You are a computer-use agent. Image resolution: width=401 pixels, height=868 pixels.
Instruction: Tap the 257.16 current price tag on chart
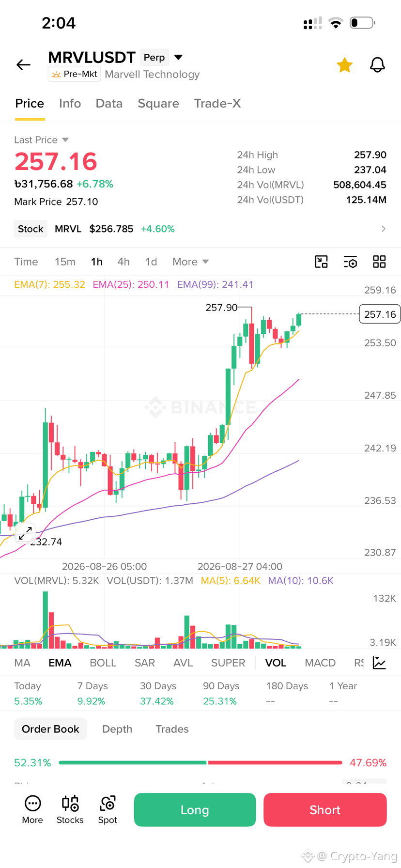(380, 314)
